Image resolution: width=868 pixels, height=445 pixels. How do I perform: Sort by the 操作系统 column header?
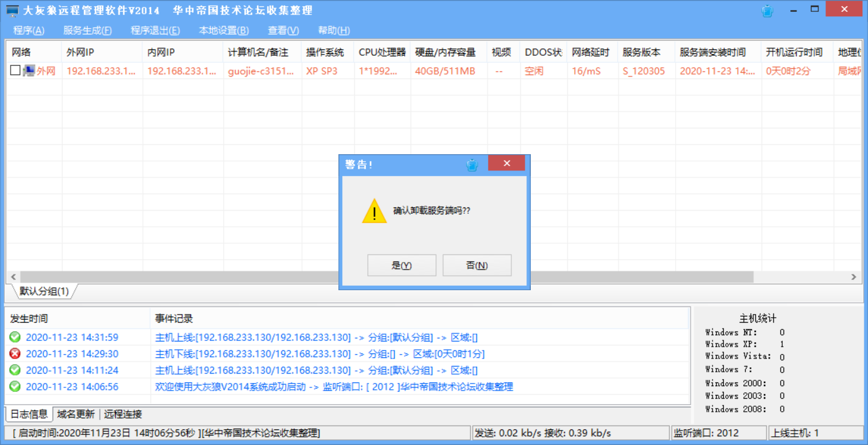328,53
